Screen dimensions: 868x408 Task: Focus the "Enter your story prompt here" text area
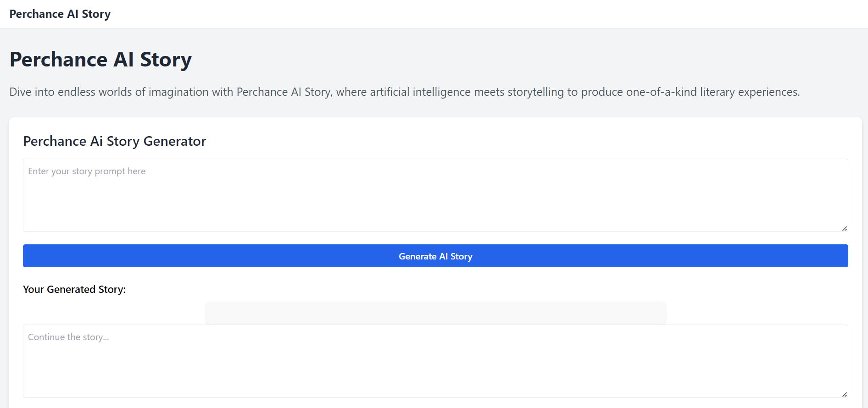(x=435, y=195)
